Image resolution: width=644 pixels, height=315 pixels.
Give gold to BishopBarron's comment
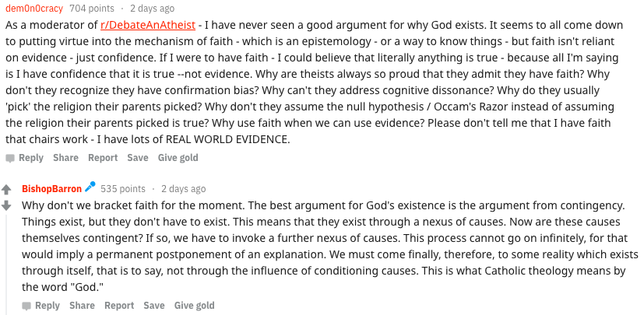195,306
